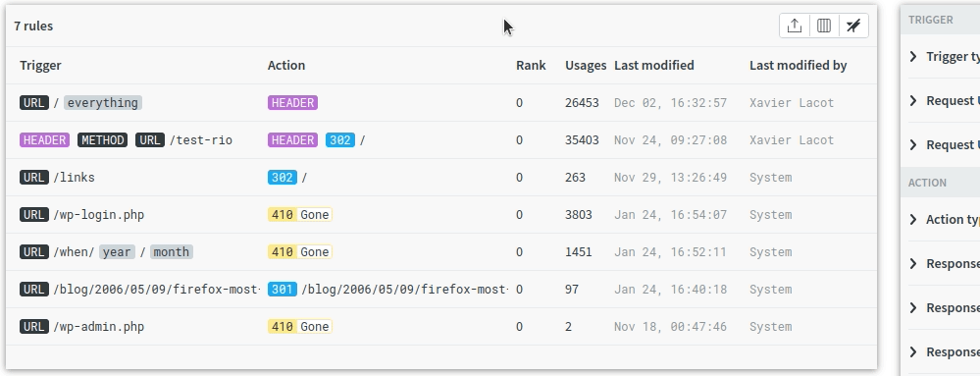Click 302 badge in the test-rio row
This screenshot has width=980, height=376.
coord(340,140)
